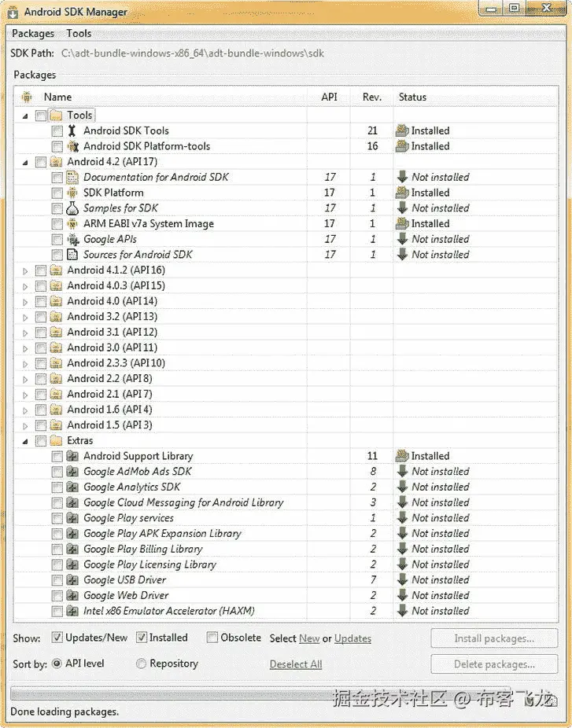Viewport: 572px width, 728px height.
Task: Click the Android Support Library icon
Action: pos(72,456)
